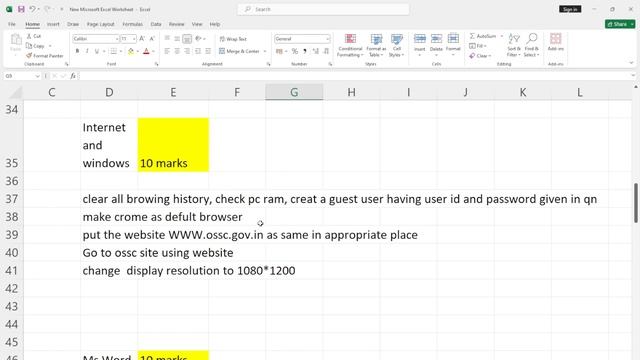Increase decimal places
640x360 pixels.
(x=316, y=51)
